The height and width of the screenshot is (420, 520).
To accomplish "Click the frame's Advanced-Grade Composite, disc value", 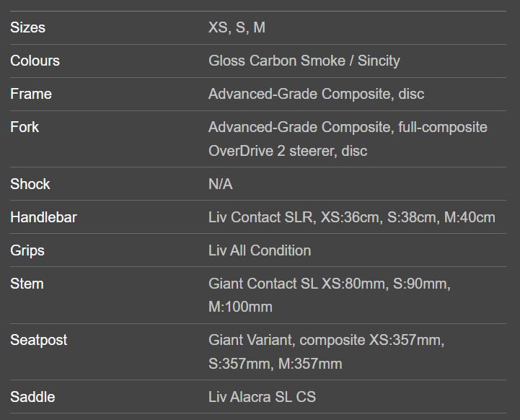I will click(316, 94).
